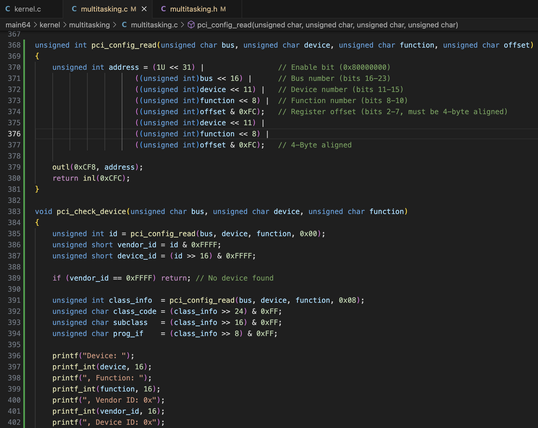Click the C icon on multitasking.c tab

(74, 9)
